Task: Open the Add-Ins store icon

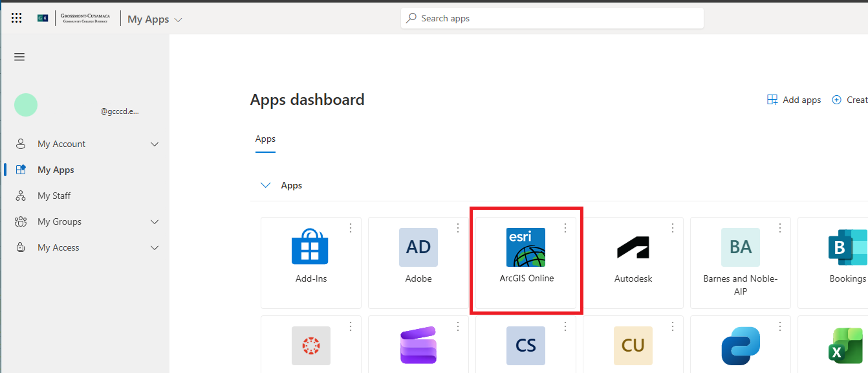Action: click(x=310, y=247)
